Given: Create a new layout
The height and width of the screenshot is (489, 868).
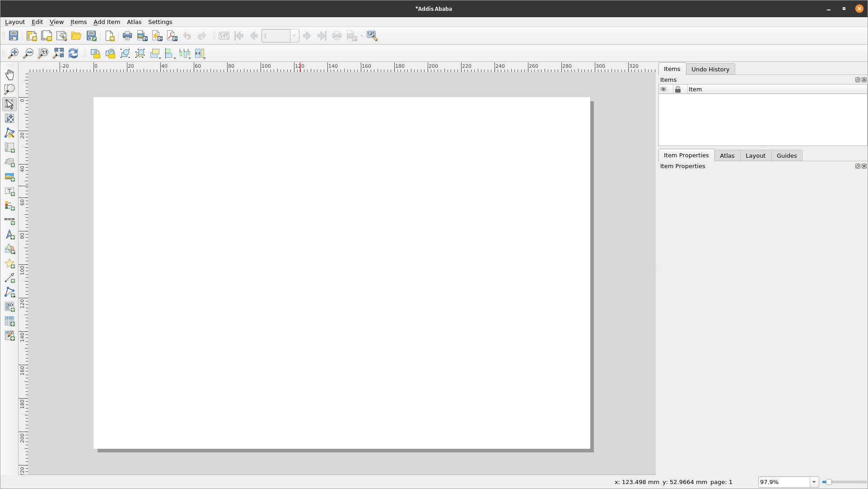Looking at the screenshot, I should [x=32, y=36].
